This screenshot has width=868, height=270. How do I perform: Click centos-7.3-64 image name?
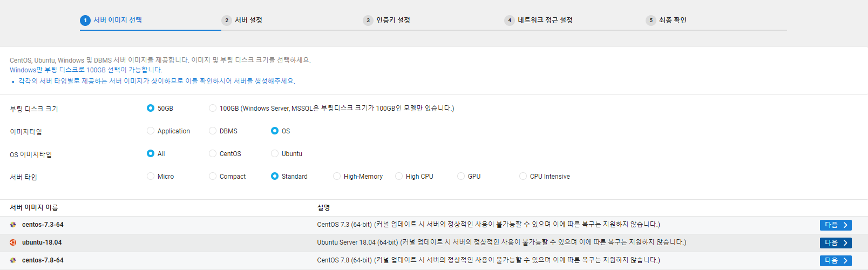(x=43, y=225)
